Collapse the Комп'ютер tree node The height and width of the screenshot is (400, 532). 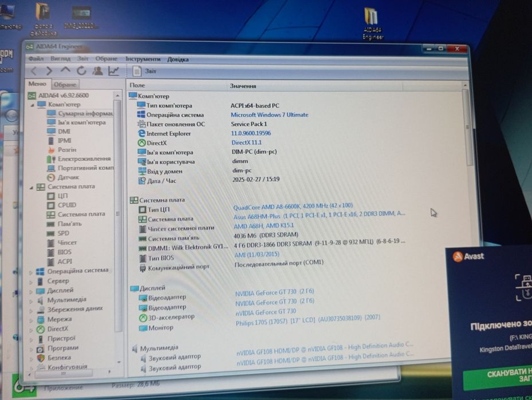point(32,105)
